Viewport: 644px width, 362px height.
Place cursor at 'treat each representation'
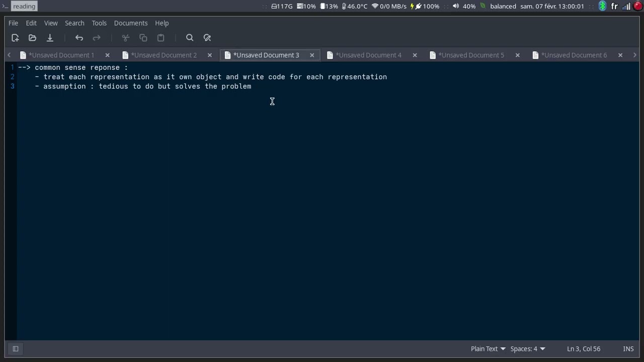pos(96,77)
